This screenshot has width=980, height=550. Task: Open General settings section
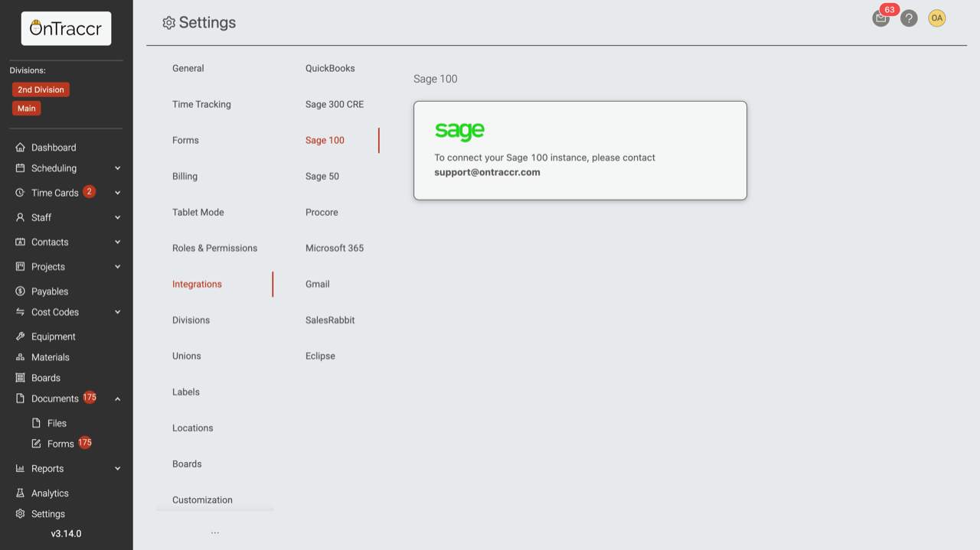188,68
